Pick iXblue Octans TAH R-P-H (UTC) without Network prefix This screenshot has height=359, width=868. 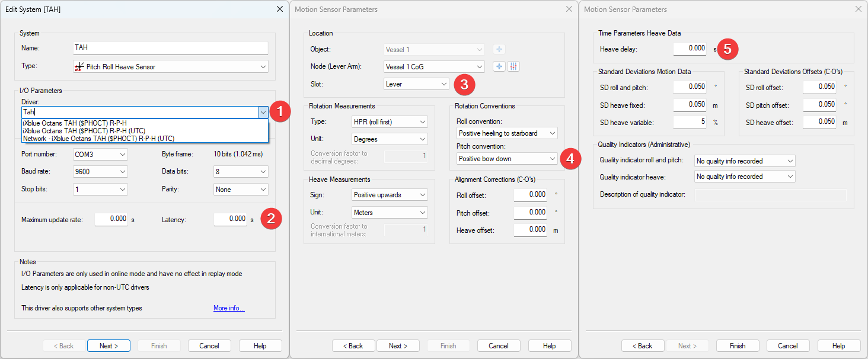[x=84, y=131]
